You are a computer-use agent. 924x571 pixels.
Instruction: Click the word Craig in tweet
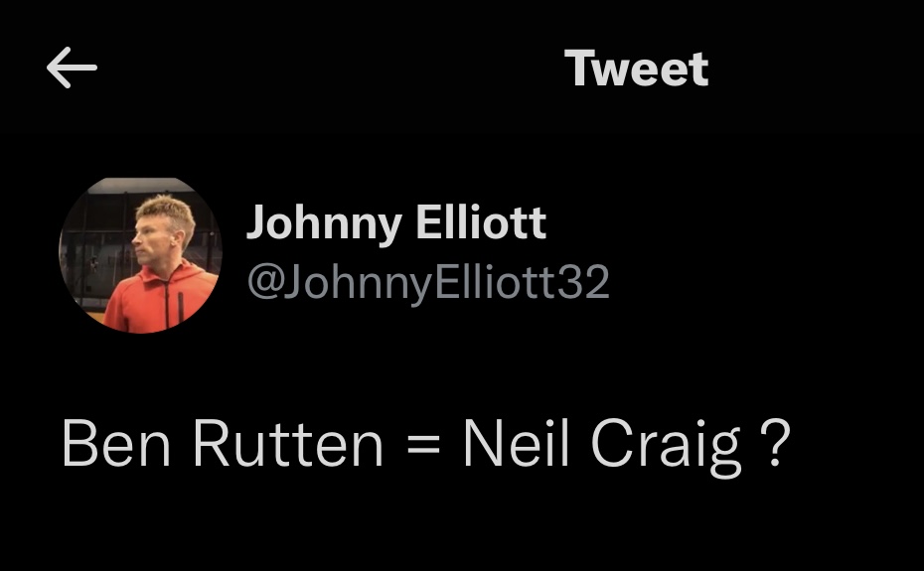(x=666, y=447)
